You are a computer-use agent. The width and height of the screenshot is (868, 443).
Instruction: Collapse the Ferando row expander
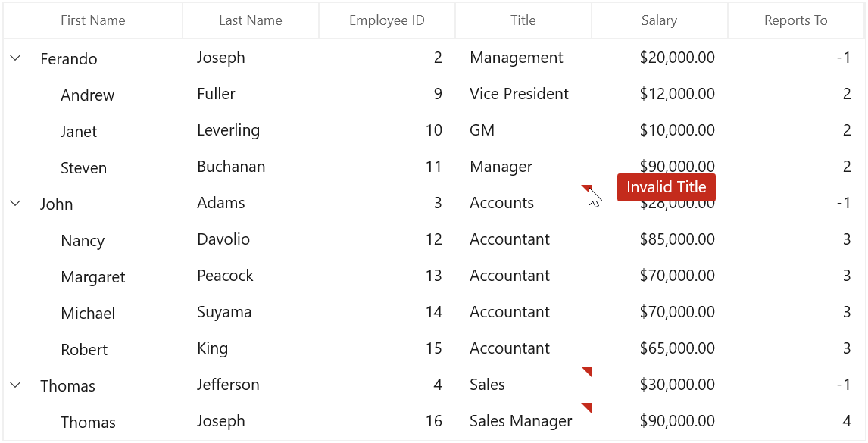pyautogui.click(x=15, y=58)
